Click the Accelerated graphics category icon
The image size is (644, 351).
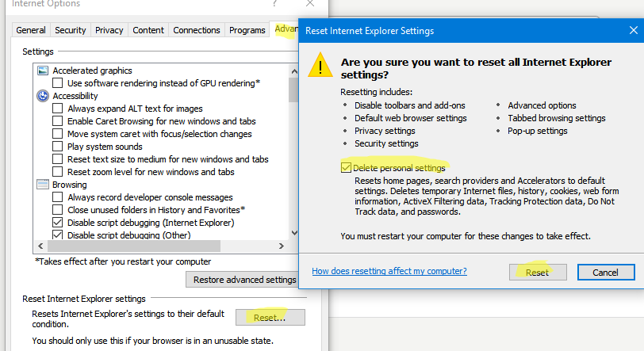44,71
